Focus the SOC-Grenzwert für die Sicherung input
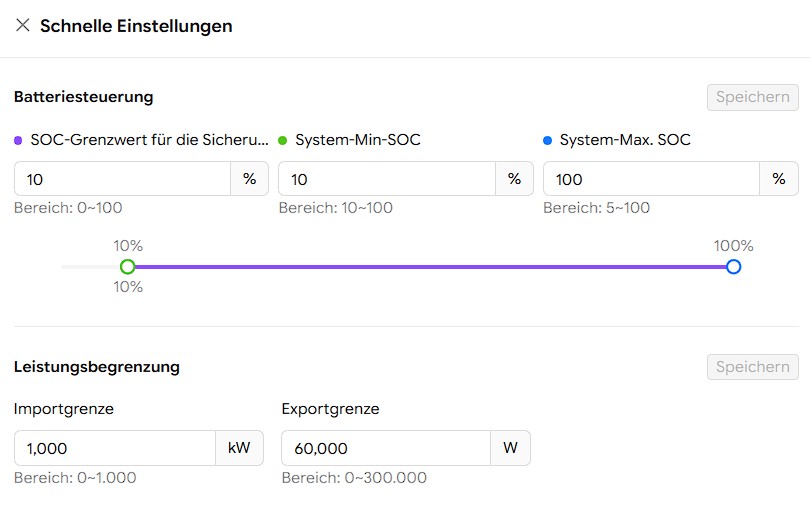The width and height of the screenshot is (810, 507). pyautogui.click(x=122, y=179)
